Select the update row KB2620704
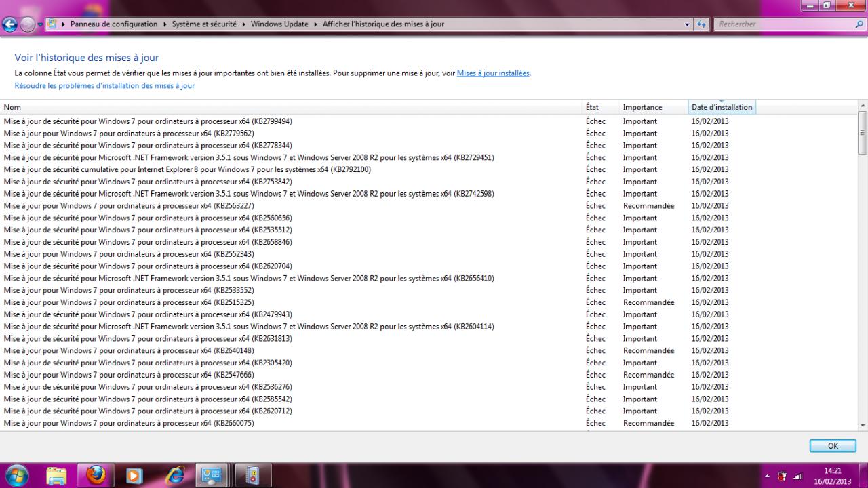 point(429,266)
